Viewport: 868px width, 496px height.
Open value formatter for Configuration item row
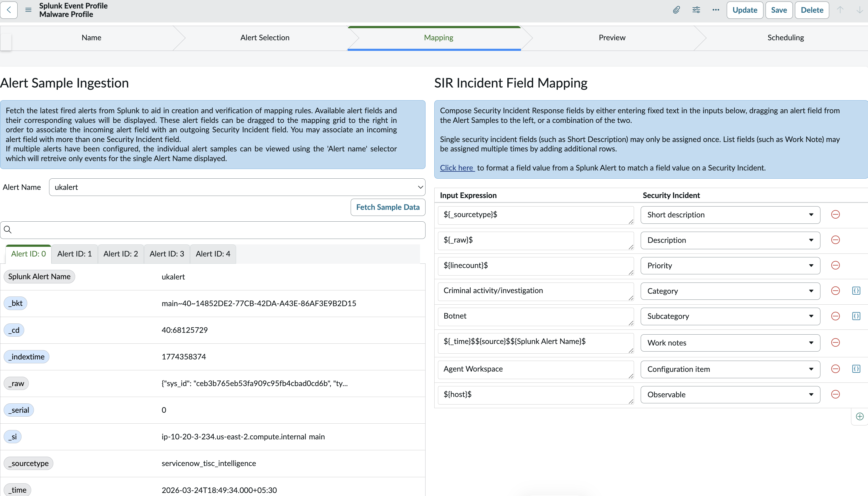tap(856, 369)
